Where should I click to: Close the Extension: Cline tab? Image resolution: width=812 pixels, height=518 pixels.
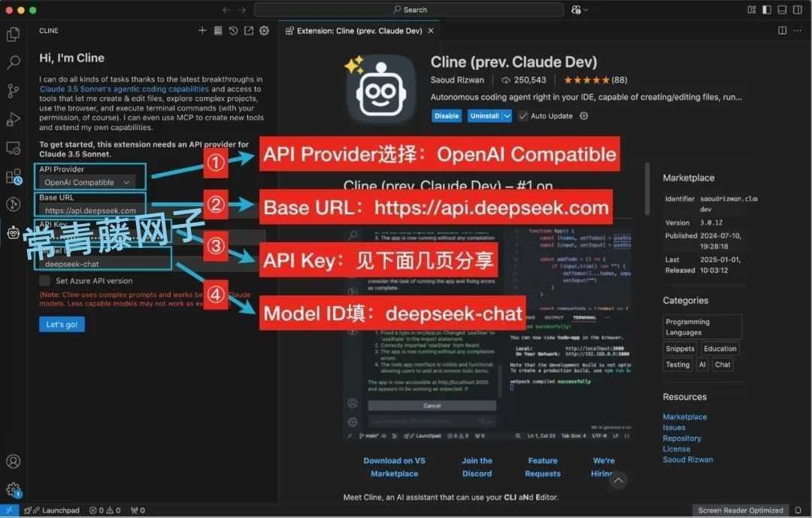click(x=430, y=31)
